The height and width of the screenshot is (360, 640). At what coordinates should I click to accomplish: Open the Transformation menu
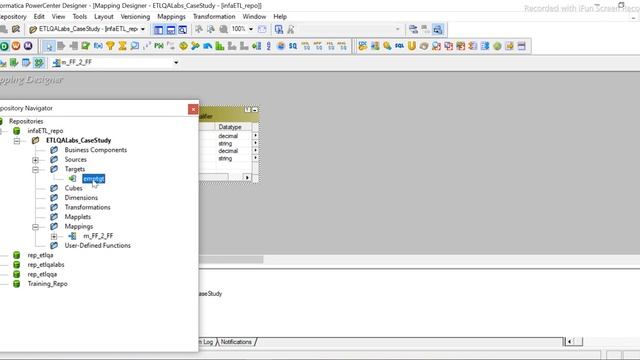point(214,16)
